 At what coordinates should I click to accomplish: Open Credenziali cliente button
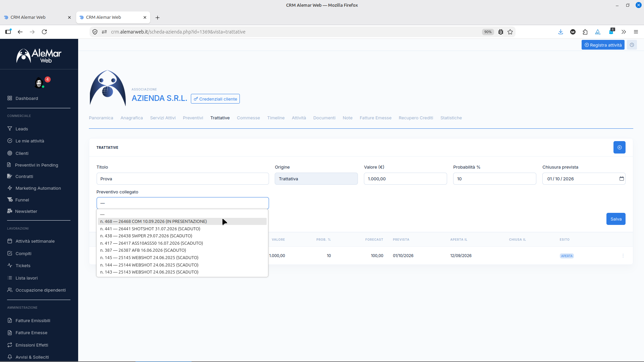coord(215,99)
